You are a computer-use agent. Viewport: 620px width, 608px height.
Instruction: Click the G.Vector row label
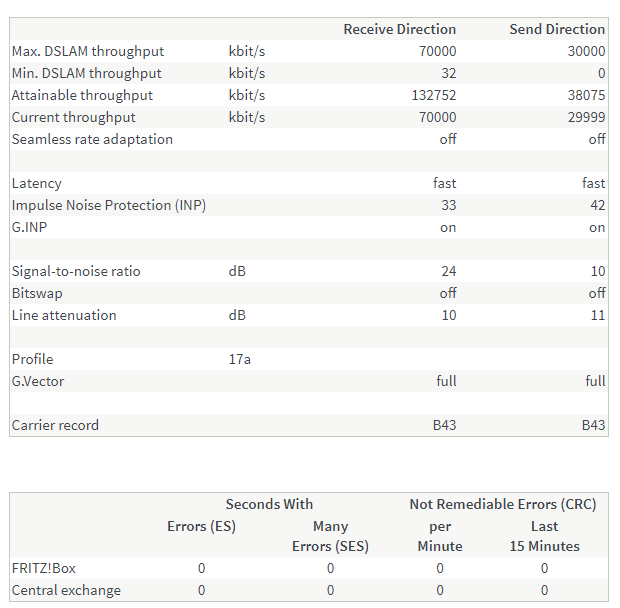click(x=38, y=381)
